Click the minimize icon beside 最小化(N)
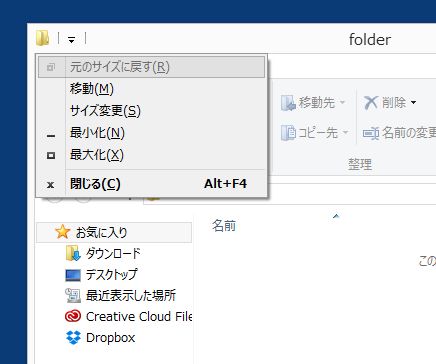The height and width of the screenshot is (364, 436). [x=51, y=136]
